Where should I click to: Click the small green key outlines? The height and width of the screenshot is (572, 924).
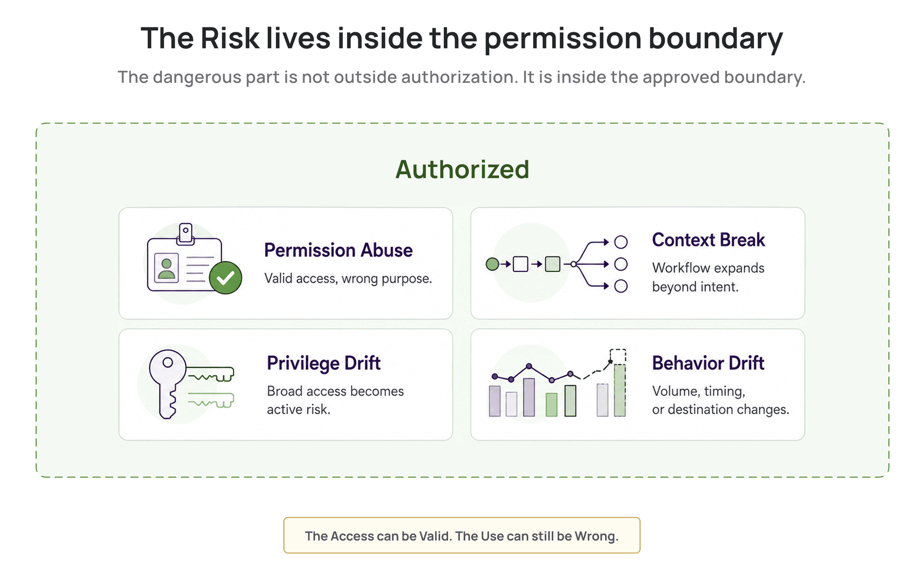pyautogui.click(x=211, y=387)
